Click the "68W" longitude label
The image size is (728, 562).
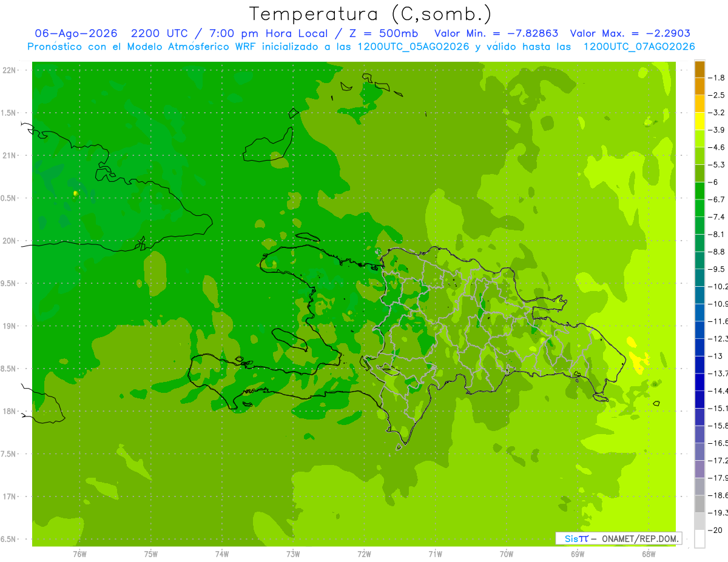click(648, 554)
